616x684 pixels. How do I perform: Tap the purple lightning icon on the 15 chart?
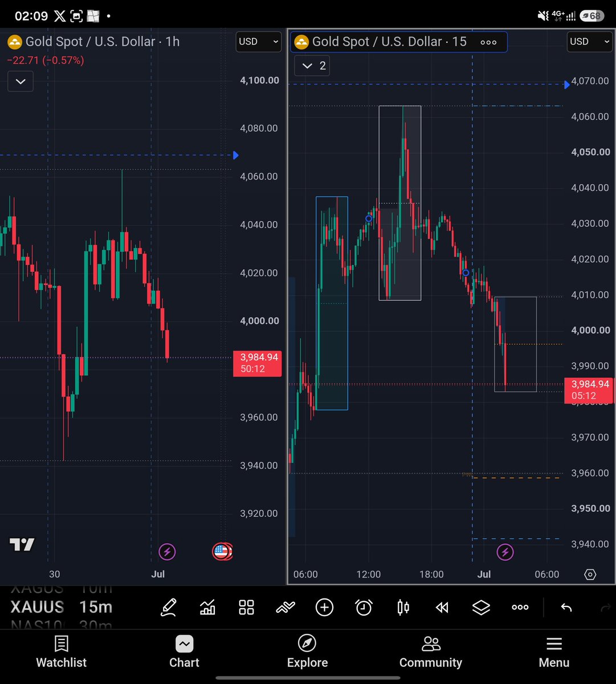click(505, 552)
